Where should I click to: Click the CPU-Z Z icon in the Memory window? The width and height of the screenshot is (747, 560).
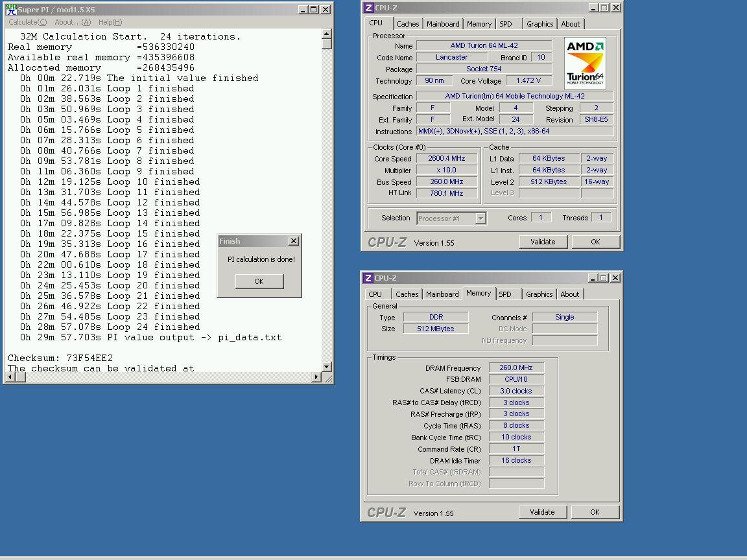tap(368, 278)
